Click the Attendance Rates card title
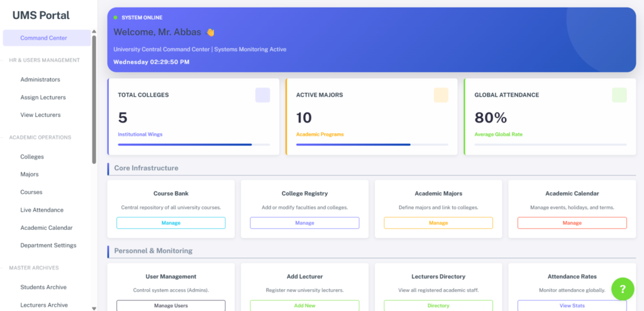The width and height of the screenshot is (644, 311). (572, 276)
